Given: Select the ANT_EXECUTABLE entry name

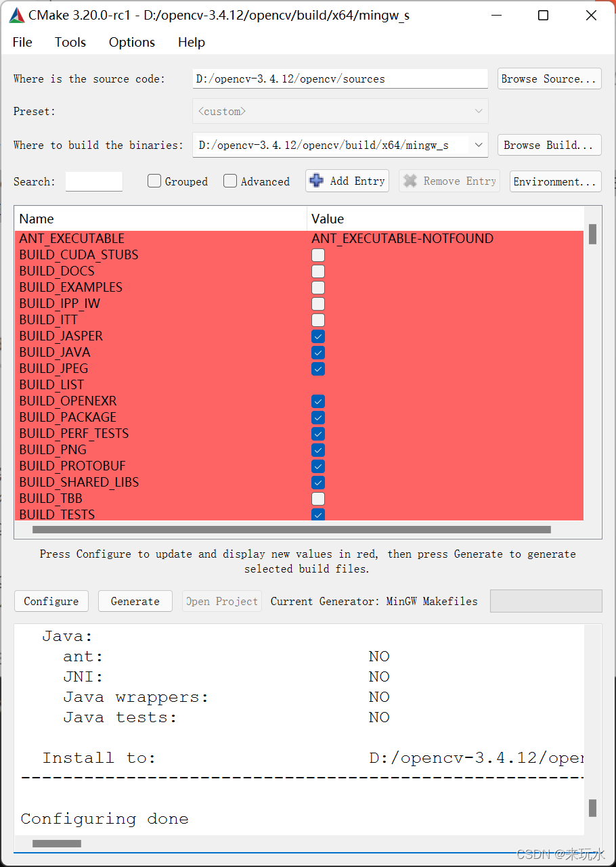Looking at the screenshot, I should point(72,238).
